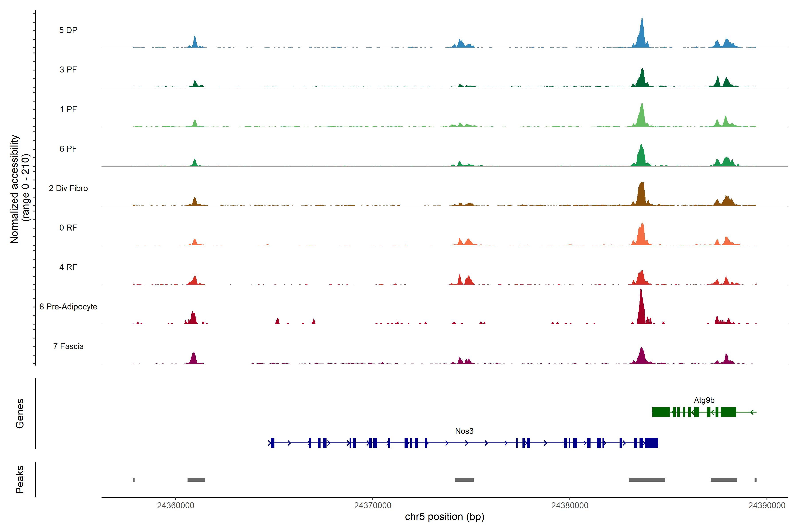Click the 7 Fascia track label
Image resolution: width=798 pixels, height=532 pixels.
(68, 346)
